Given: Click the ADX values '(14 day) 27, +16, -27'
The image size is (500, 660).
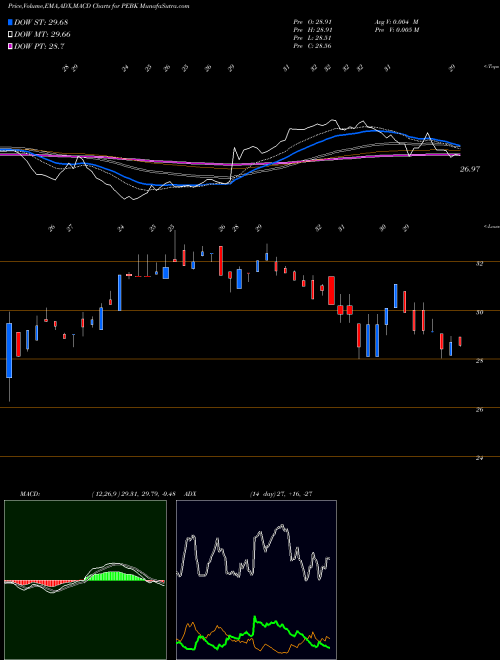Looking at the screenshot, I should 281,494.
